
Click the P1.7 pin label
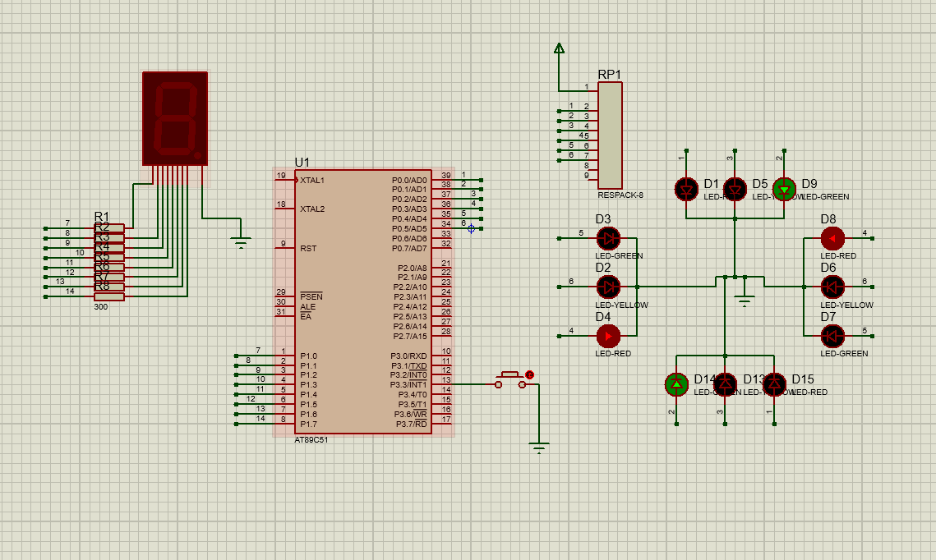click(309, 424)
